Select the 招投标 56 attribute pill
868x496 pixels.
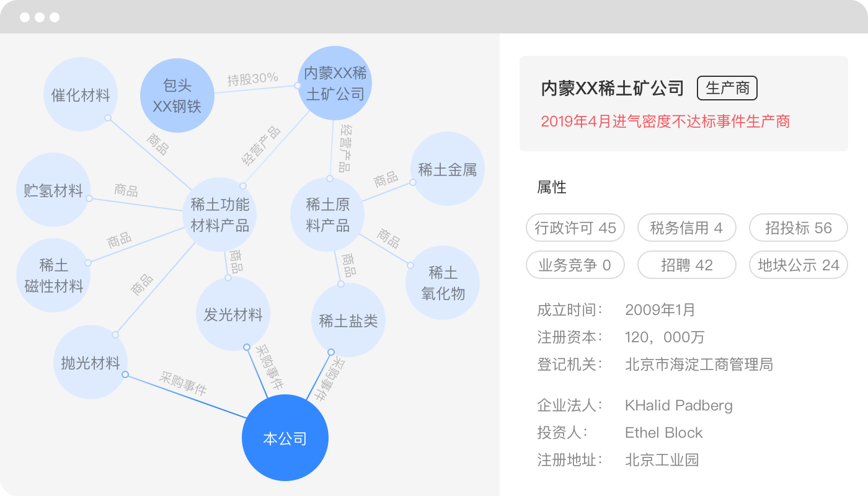(x=798, y=228)
